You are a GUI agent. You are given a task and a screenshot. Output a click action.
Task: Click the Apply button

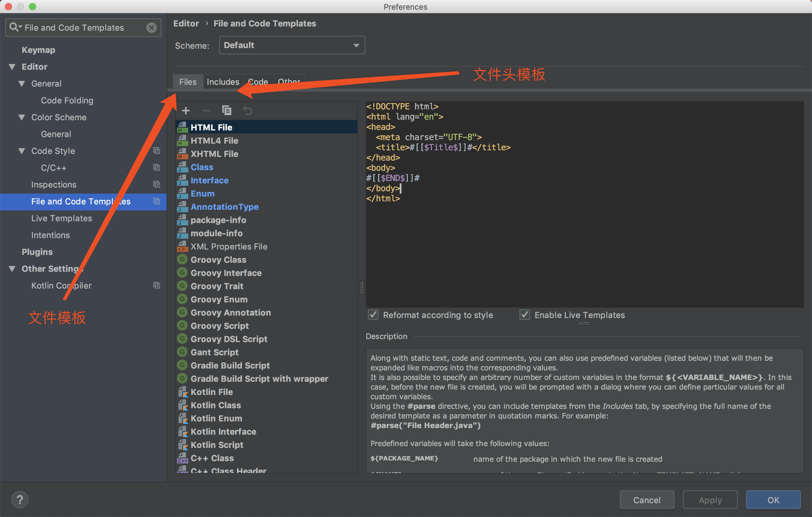pos(710,500)
